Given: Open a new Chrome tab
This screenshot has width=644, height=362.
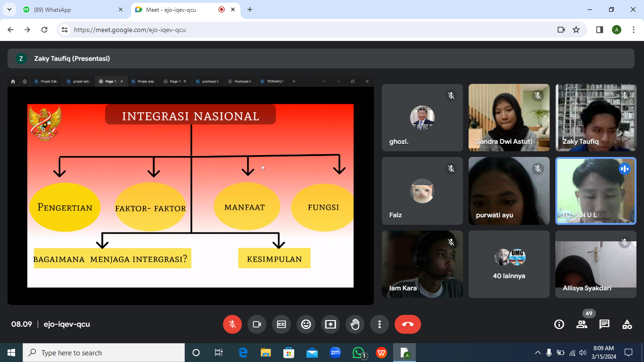Looking at the screenshot, I should coord(250,9).
